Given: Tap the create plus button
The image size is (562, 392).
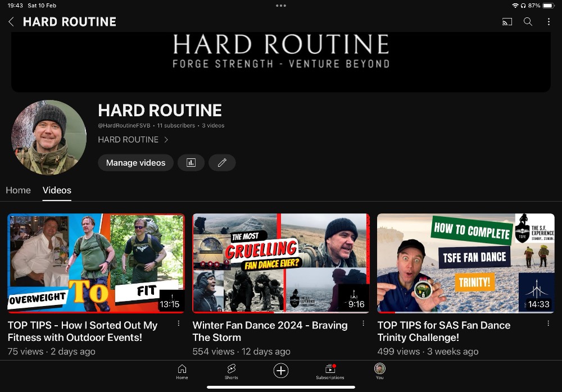Looking at the screenshot, I should tap(281, 371).
